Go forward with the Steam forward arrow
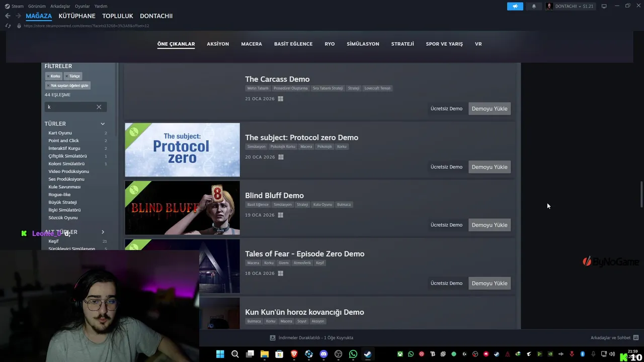This screenshot has width=644, height=362. tap(18, 16)
